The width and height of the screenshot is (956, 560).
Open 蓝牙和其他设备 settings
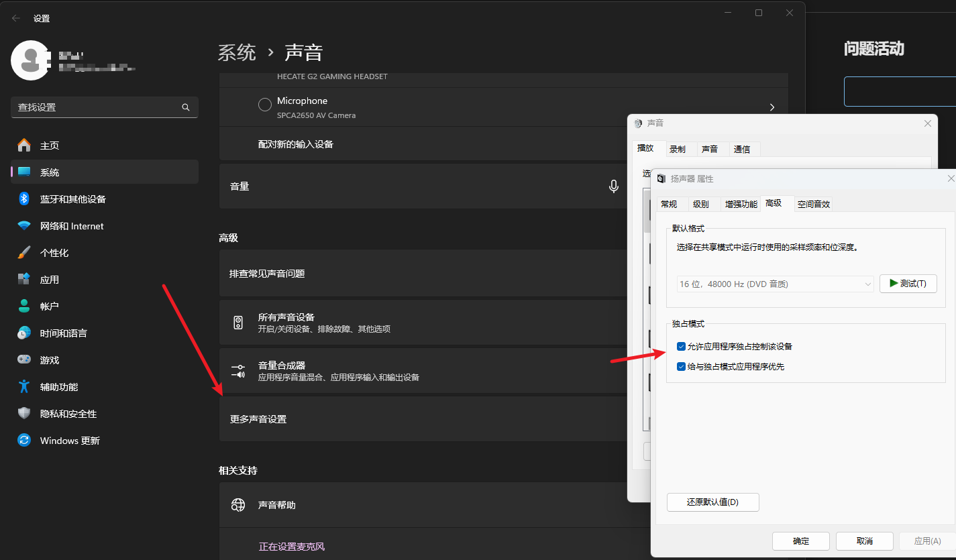pyautogui.click(x=105, y=199)
